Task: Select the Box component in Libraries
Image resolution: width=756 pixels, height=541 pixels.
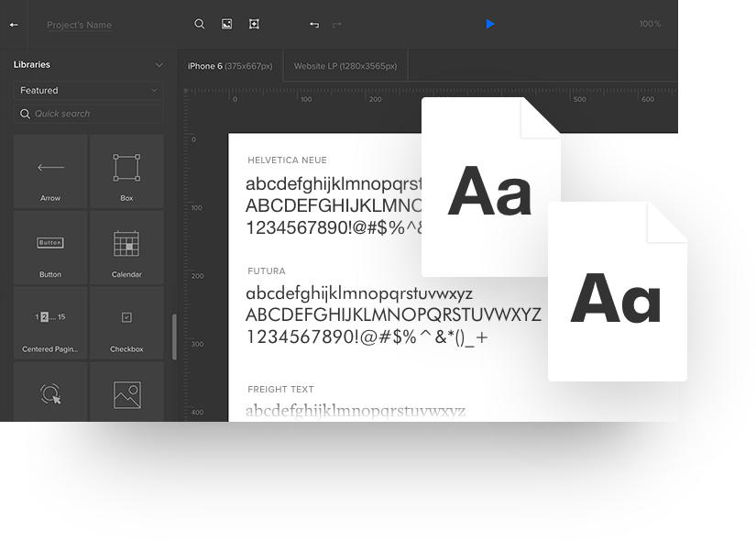Action: point(126,171)
